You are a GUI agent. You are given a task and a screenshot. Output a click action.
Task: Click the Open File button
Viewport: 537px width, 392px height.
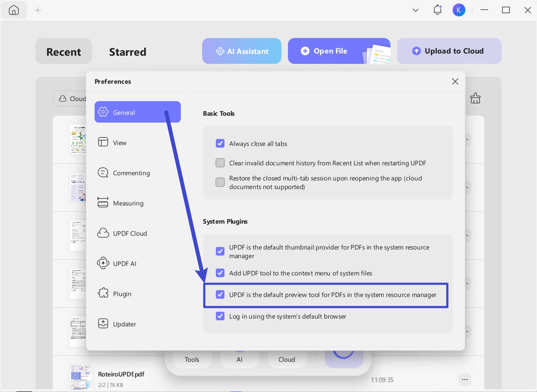click(339, 51)
